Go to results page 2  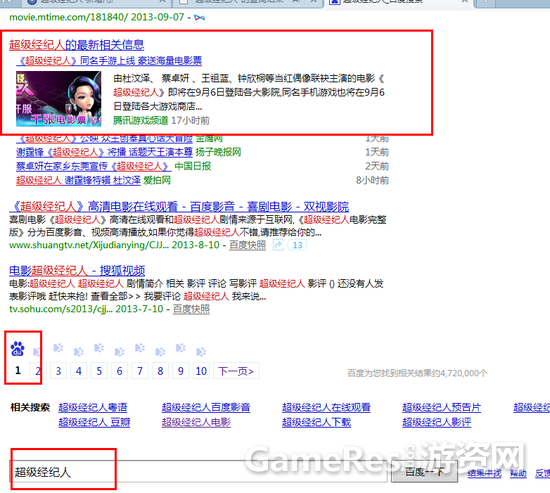point(38,371)
